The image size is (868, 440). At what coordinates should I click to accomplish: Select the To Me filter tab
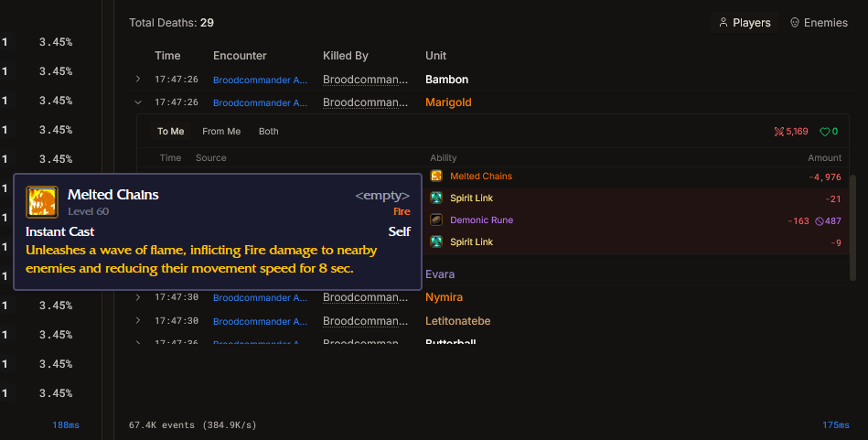[170, 131]
